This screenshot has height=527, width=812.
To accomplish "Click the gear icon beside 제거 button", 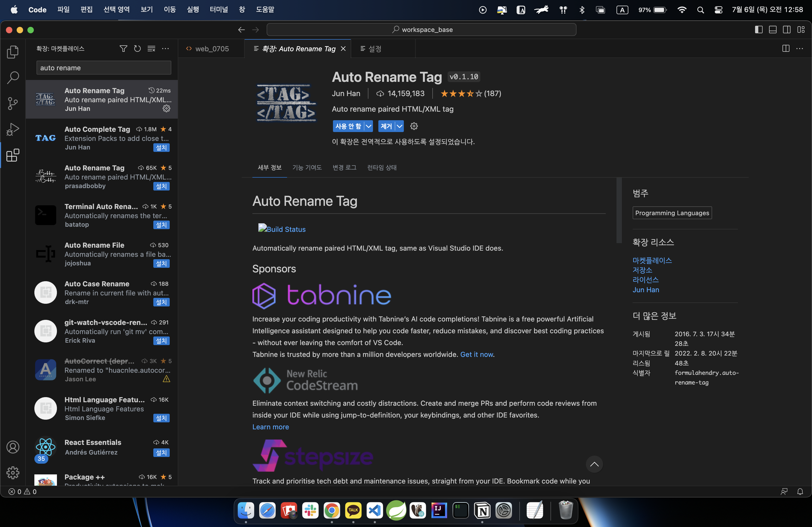I will [414, 126].
